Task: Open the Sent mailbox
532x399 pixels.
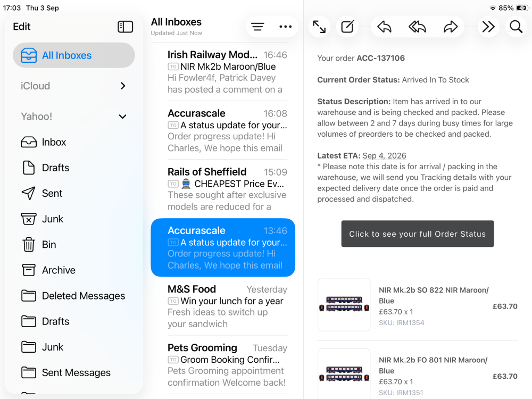Action: (73, 193)
